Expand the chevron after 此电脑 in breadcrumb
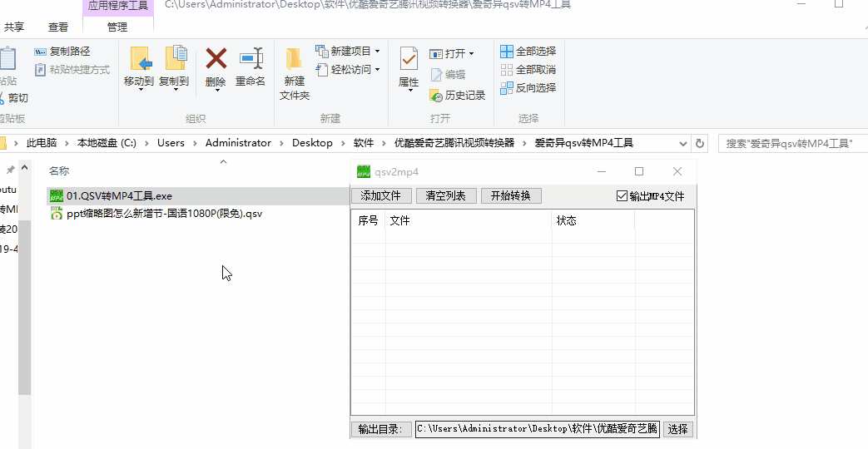Viewport: 868px width, 449px height. tap(67, 143)
